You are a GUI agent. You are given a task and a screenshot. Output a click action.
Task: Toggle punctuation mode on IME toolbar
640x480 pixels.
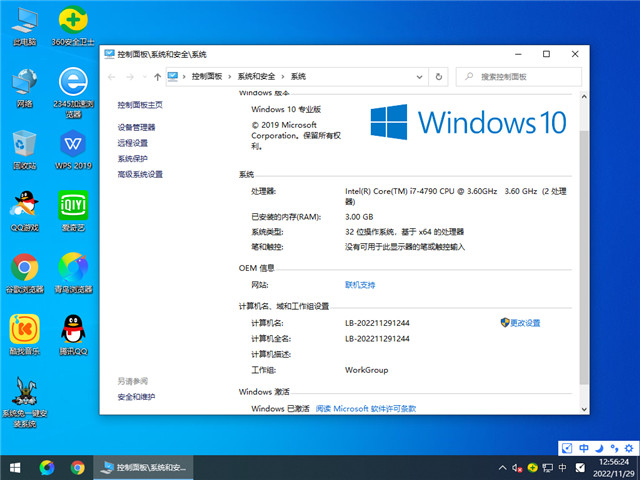coord(612,448)
